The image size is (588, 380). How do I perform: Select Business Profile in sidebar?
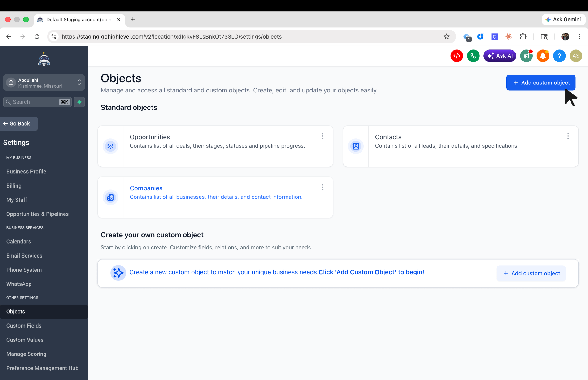[x=26, y=171]
